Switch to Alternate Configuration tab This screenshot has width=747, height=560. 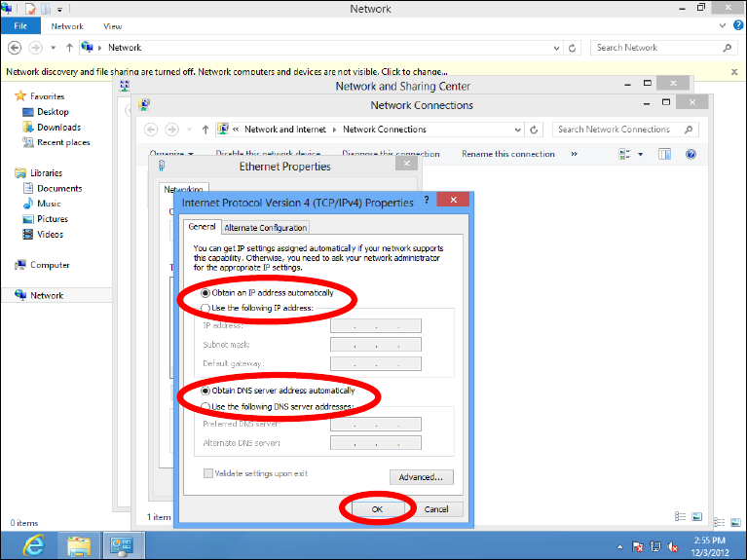coord(265,228)
